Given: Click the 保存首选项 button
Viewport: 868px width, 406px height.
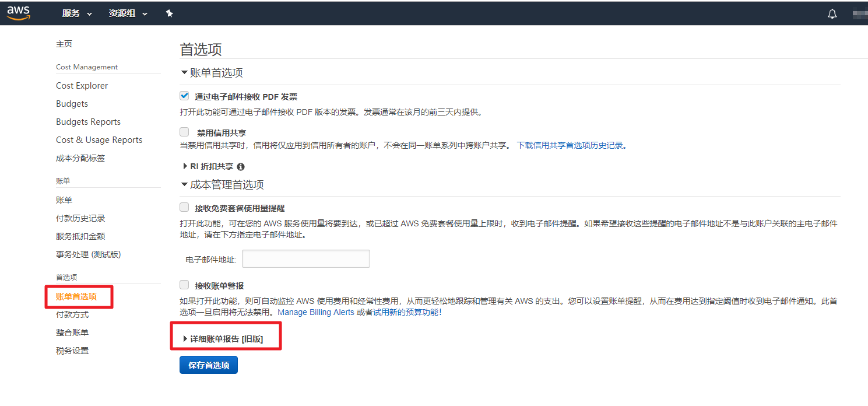Looking at the screenshot, I should (x=209, y=365).
